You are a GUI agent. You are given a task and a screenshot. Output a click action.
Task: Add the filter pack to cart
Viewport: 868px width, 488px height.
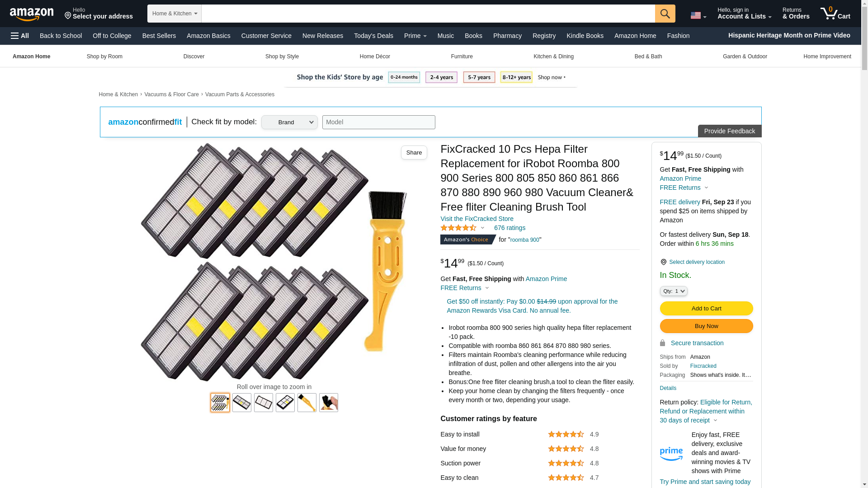tap(706, 308)
